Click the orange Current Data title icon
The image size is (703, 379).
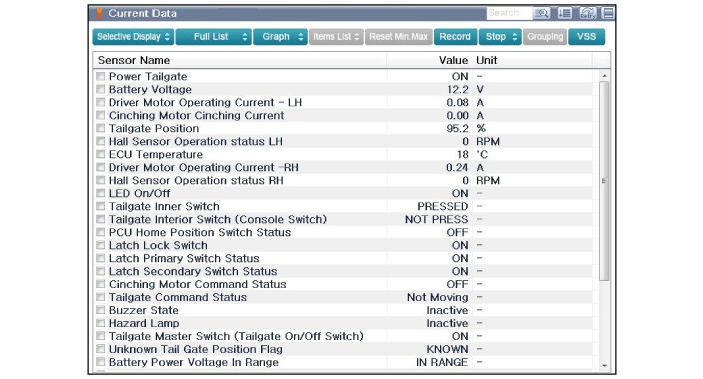coord(99,13)
